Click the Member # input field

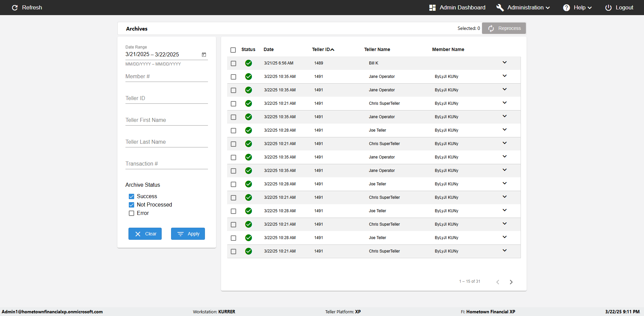click(x=166, y=77)
